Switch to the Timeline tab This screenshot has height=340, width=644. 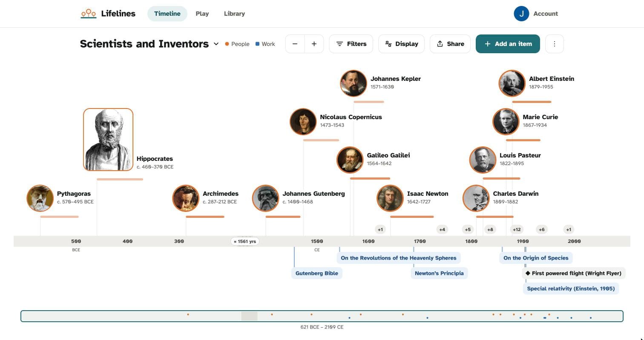click(x=167, y=14)
